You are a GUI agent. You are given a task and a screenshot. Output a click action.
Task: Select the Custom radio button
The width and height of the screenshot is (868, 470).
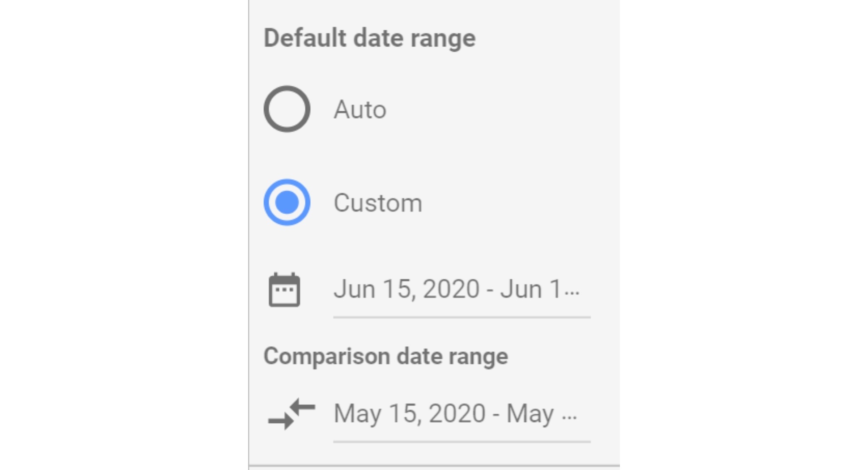pyautogui.click(x=287, y=202)
